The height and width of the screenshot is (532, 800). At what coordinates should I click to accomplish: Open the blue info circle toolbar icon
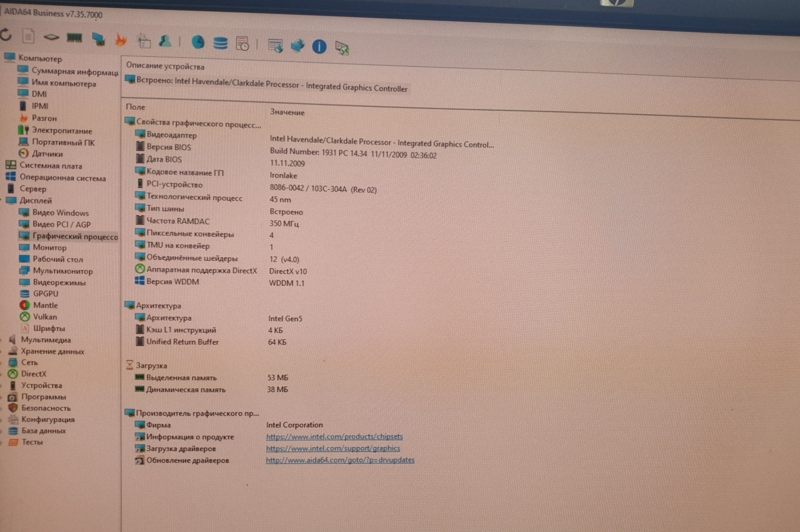tap(319, 47)
